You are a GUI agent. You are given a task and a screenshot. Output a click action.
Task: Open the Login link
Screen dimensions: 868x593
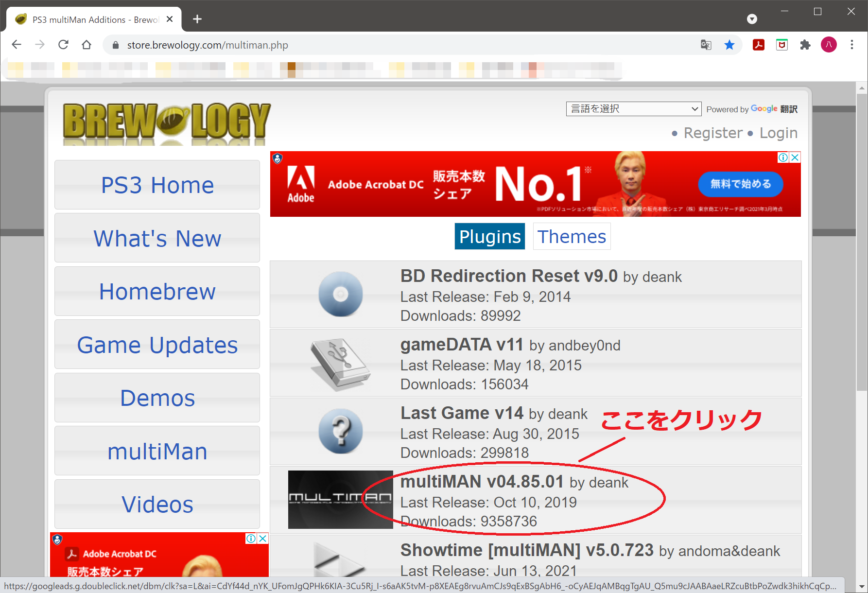pyautogui.click(x=779, y=133)
